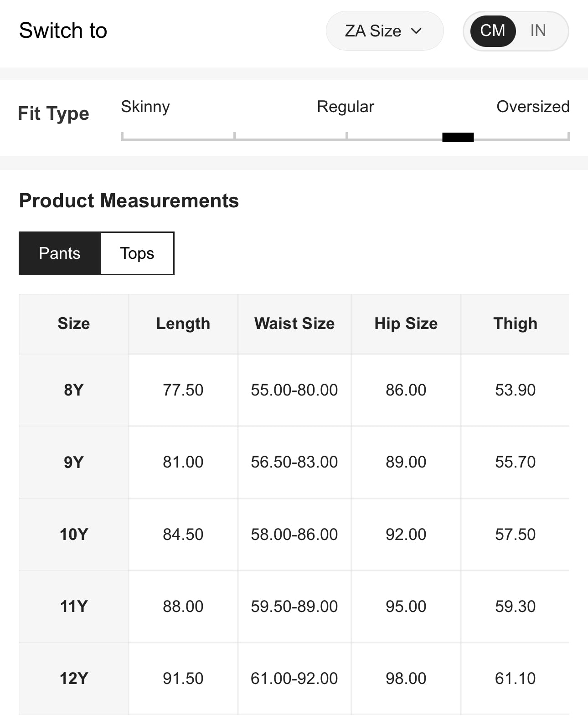Click the black fit type indicator bar
The width and height of the screenshot is (588, 720).
(x=458, y=137)
